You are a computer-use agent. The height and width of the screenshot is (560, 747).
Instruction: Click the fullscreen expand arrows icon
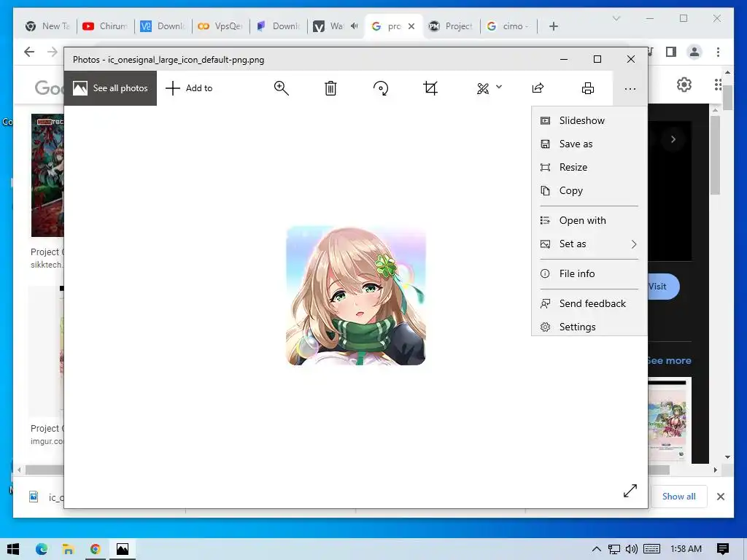point(630,491)
